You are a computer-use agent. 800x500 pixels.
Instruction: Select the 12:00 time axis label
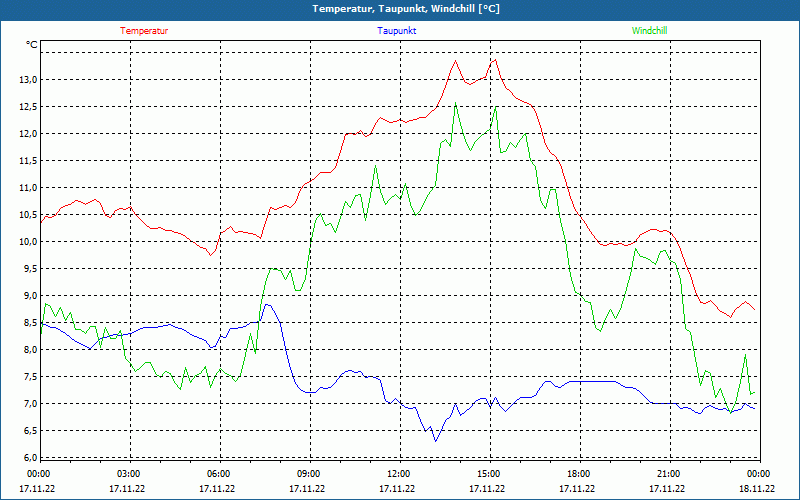click(x=399, y=474)
